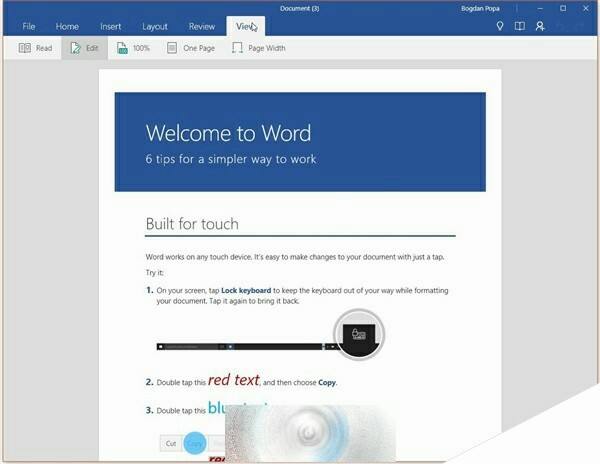The width and height of the screenshot is (600, 464).
Task: Open the reading view book icon
Action: [520, 26]
